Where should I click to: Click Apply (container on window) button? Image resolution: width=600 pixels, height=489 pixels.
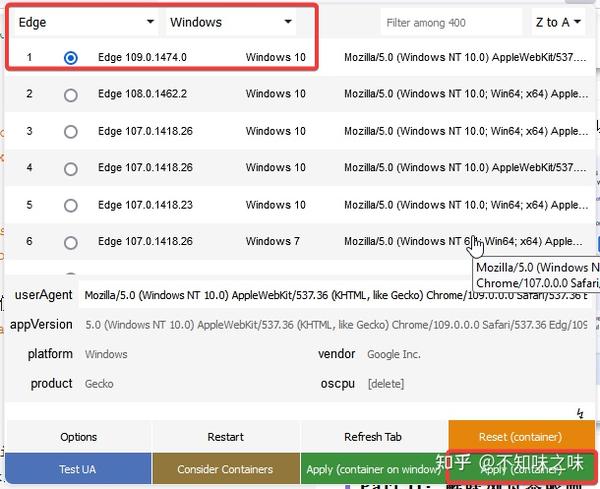pyautogui.click(x=374, y=469)
